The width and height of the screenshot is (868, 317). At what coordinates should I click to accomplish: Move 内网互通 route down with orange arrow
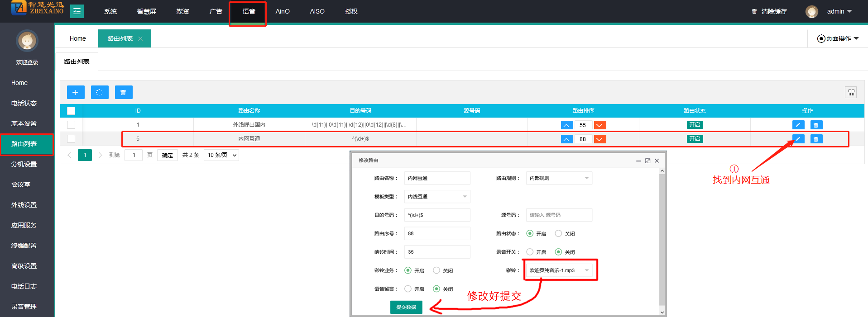(x=599, y=139)
